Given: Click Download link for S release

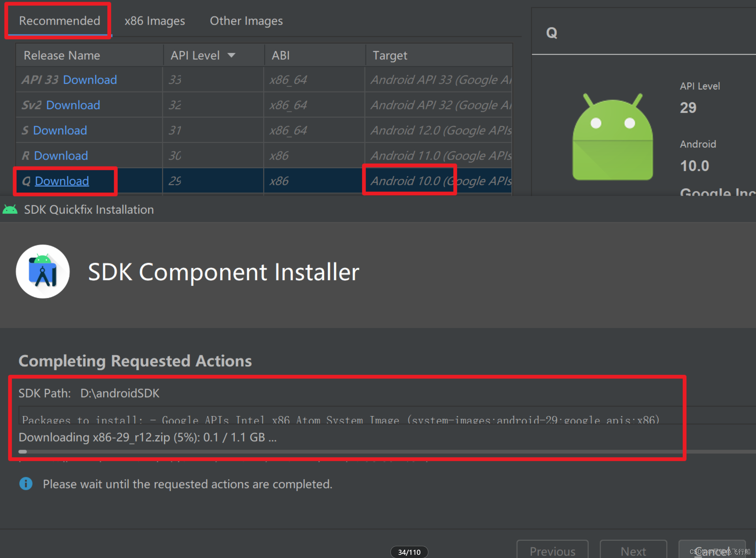Looking at the screenshot, I should [60, 131].
